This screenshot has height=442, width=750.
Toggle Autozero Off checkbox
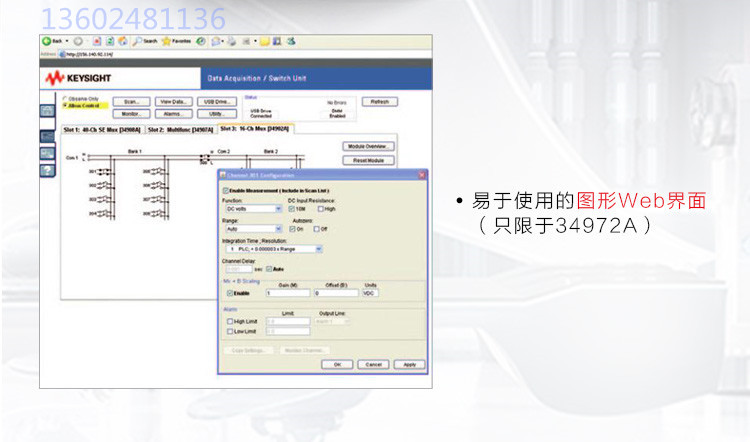(316, 229)
